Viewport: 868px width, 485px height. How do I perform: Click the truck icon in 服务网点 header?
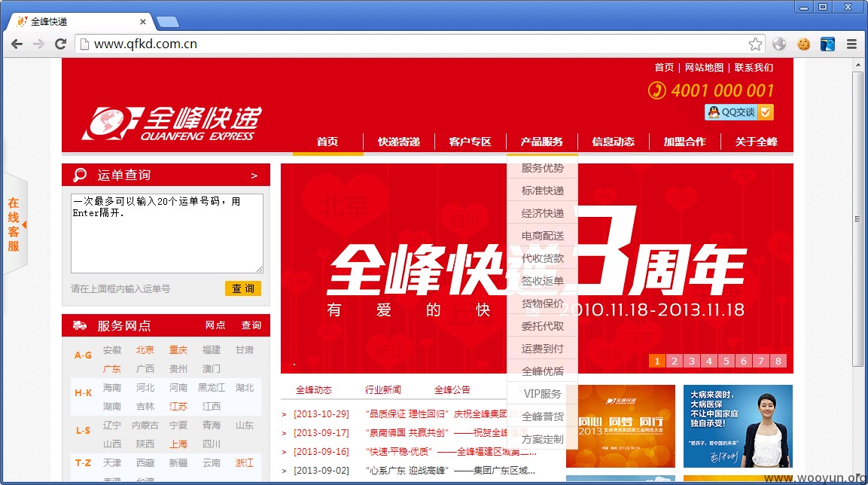pos(80,325)
